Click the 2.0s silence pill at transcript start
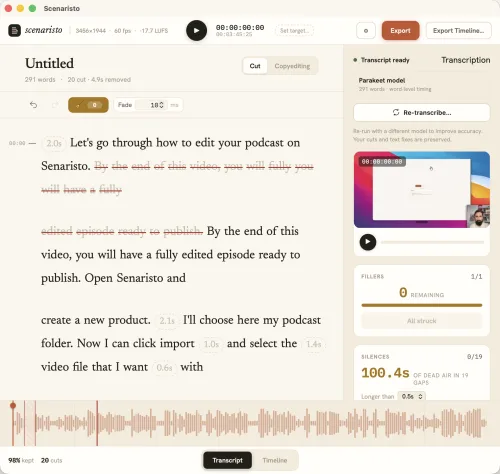The image size is (500, 474). (x=54, y=143)
